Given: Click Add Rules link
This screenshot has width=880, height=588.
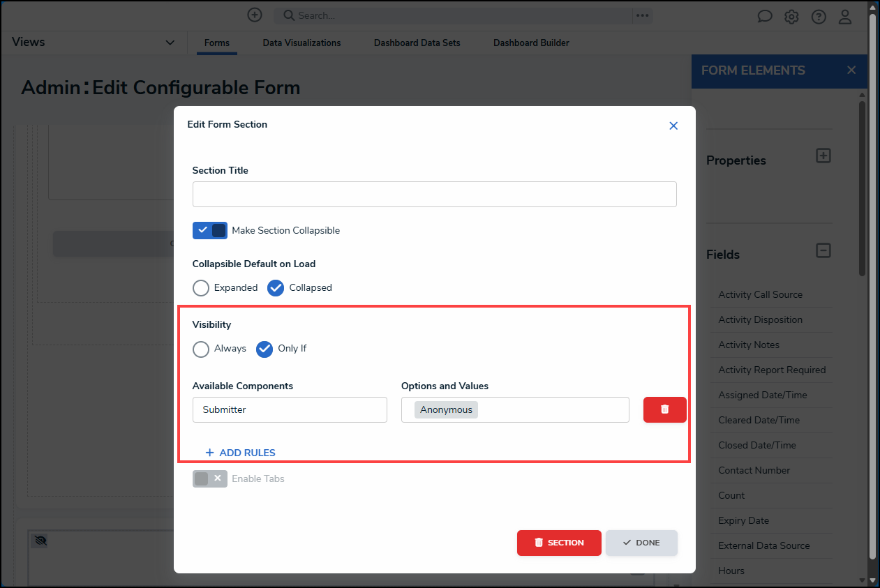Looking at the screenshot, I should coord(240,453).
